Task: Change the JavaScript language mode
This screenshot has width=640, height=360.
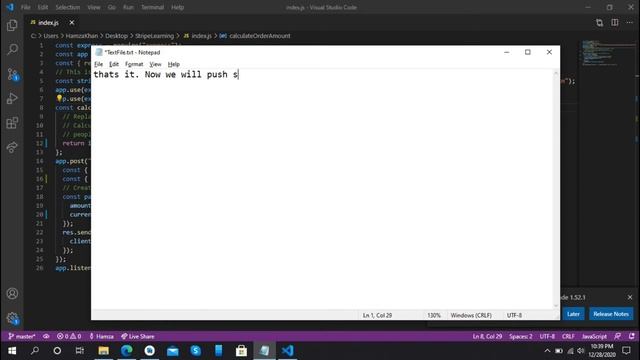Action: 594,336
